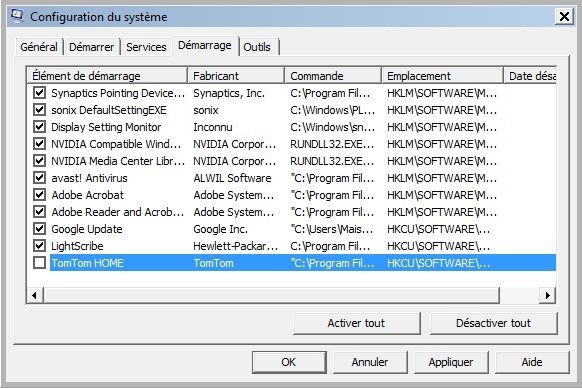Switch to the Services tab
The image size is (582, 388).
pos(146,47)
